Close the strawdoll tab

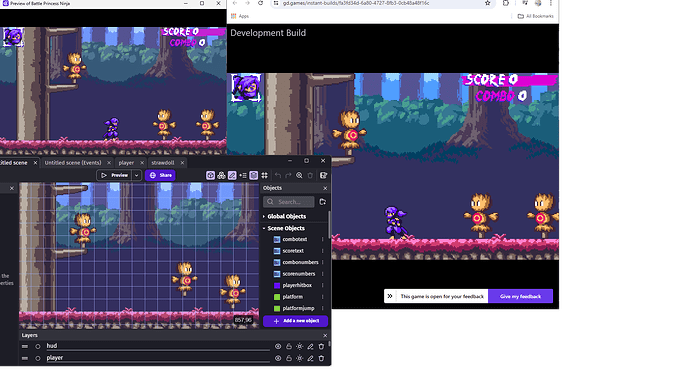pyautogui.click(x=182, y=163)
